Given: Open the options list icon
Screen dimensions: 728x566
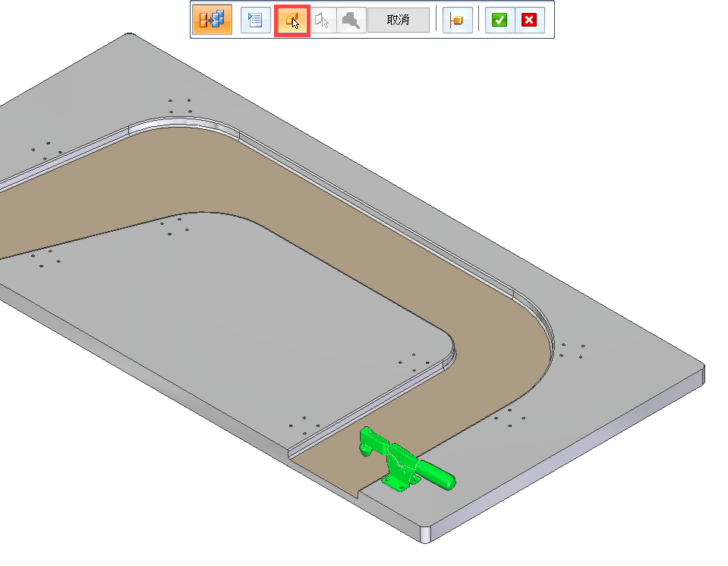Looking at the screenshot, I should click(255, 20).
